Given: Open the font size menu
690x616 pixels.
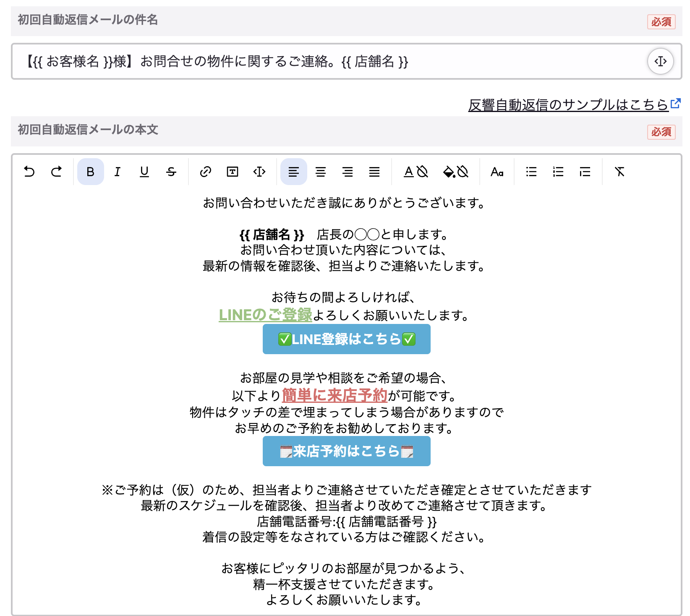Looking at the screenshot, I should tap(497, 172).
